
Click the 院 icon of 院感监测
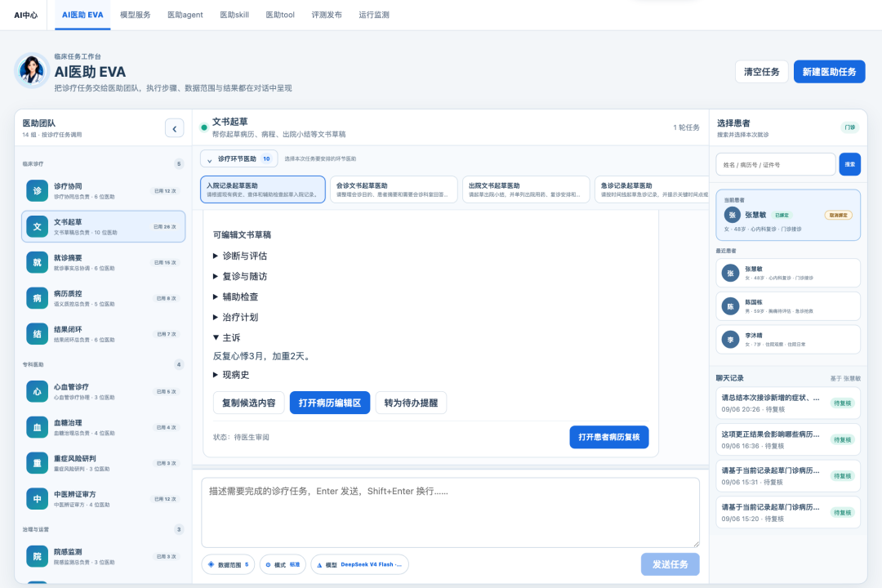[37, 556]
